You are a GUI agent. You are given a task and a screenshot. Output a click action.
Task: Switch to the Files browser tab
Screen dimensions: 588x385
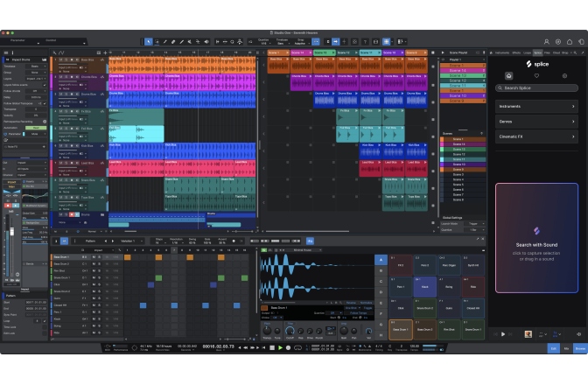click(x=547, y=52)
